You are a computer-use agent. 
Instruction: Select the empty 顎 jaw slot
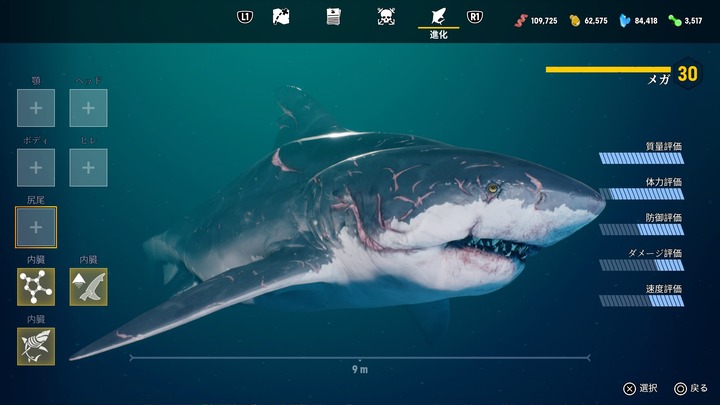(36, 108)
